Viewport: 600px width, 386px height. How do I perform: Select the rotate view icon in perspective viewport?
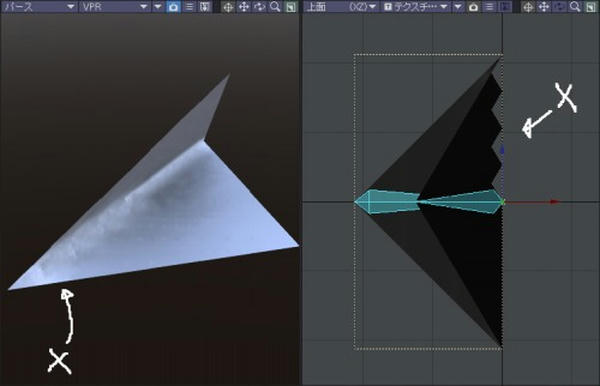tap(259, 7)
